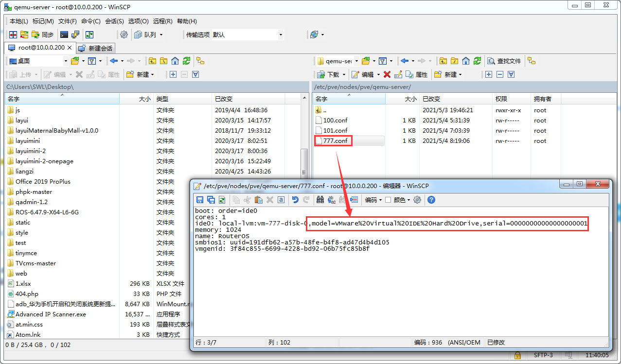Screen dimensions: 621x364
Task: Open the remote directory dropdown qemu-server
Action: click(337, 61)
